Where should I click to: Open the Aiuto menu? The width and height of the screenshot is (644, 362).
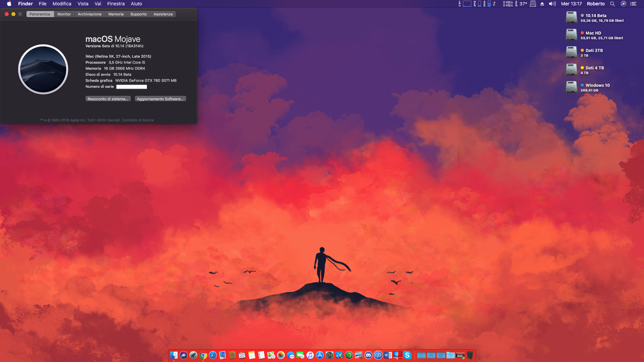[x=136, y=4]
